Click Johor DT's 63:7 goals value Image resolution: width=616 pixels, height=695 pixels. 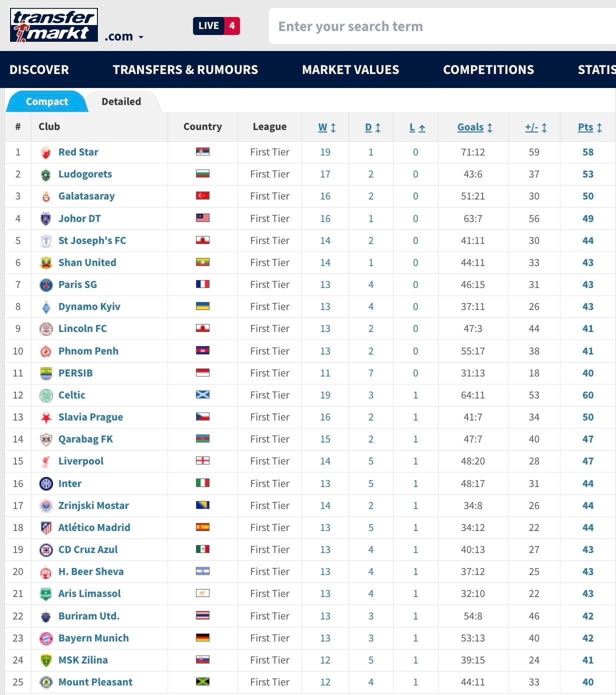[473, 218]
